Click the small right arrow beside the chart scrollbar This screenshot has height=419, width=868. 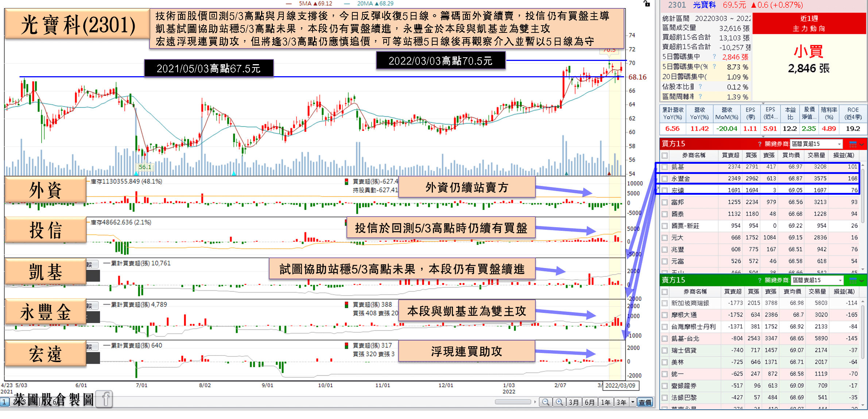(x=535, y=402)
